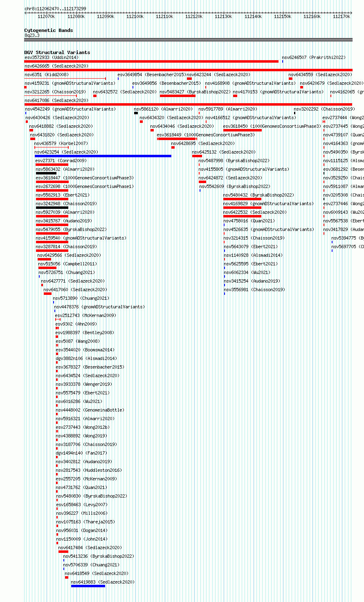The width and height of the screenshot is (364, 602).
Task: Open variant nsv6062334 (Wu2021)
Action: point(247,272)
